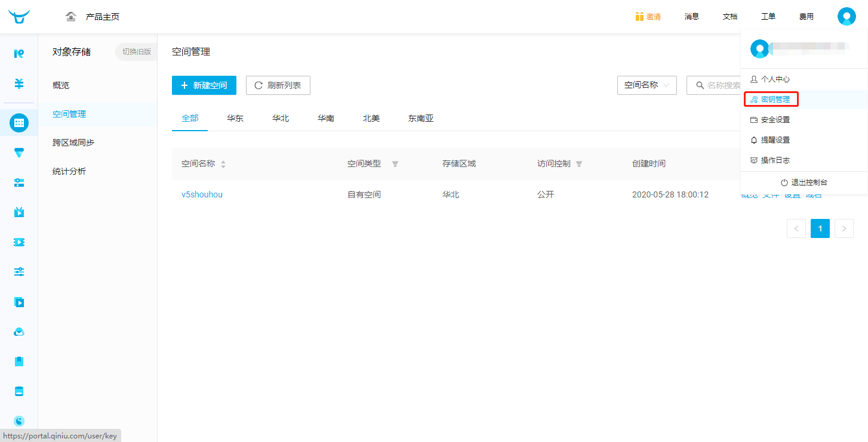The height and width of the screenshot is (442, 868).
Task: Switch to the 华东 region tab
Action: pos(235,118)
